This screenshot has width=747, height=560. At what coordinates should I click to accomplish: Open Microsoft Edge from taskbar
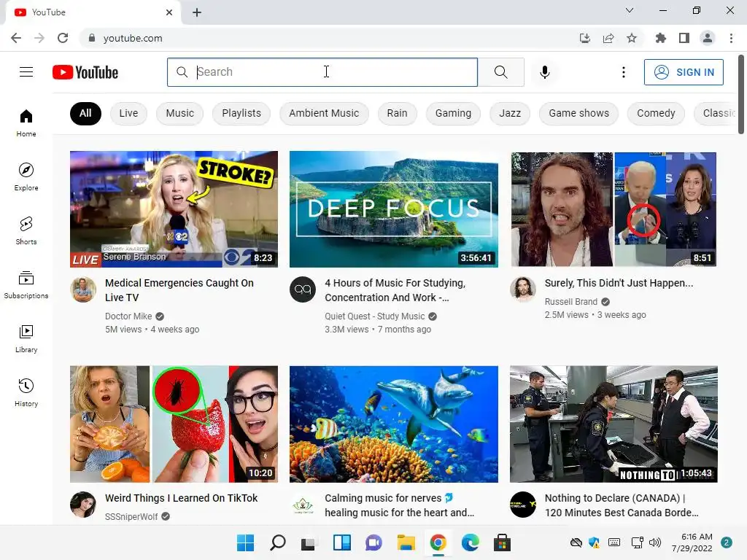pos(471,542)
